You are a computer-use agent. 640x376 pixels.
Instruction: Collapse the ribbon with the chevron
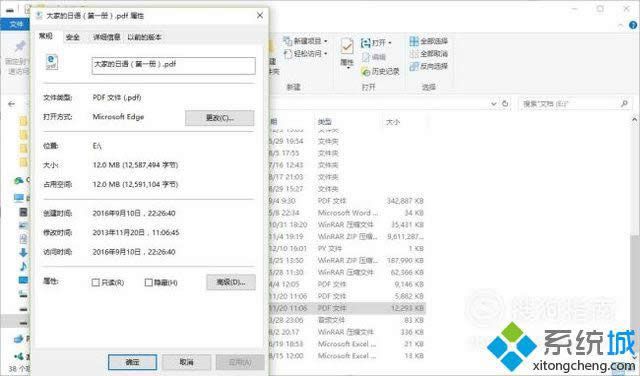[x=621, y=25]
